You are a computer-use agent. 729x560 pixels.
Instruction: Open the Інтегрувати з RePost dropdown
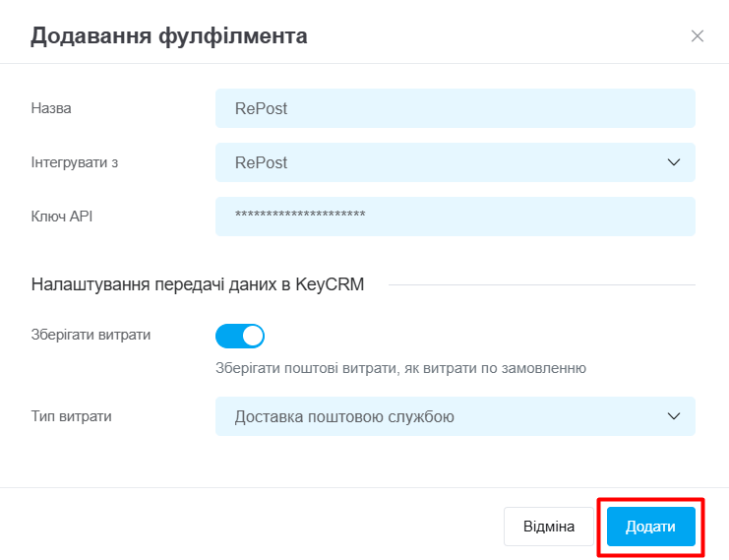456,162
